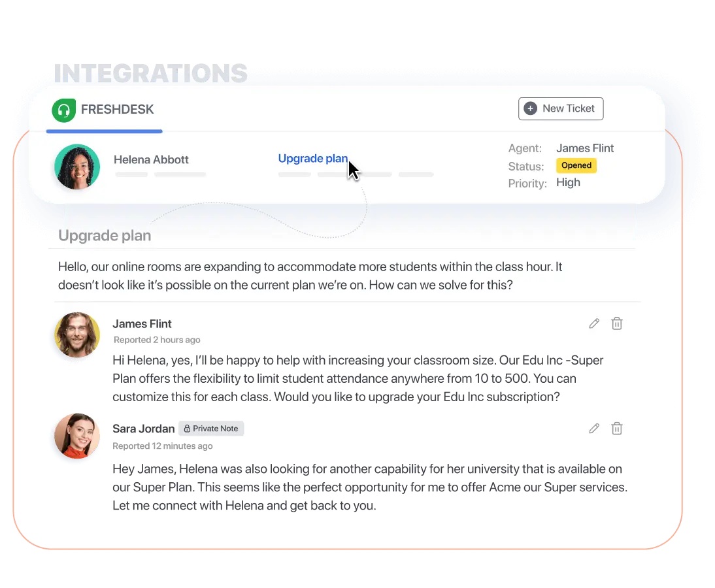Select agent name James Flint in header
715x588 pixels.
[x=584, y=148]
